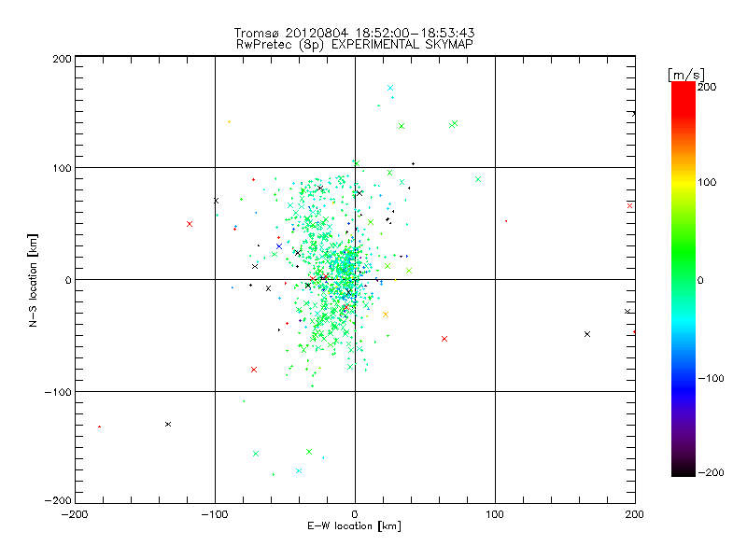Click the E-W axis "0" tick label
The image size is (747, 560).
click(x=355, y=514)
